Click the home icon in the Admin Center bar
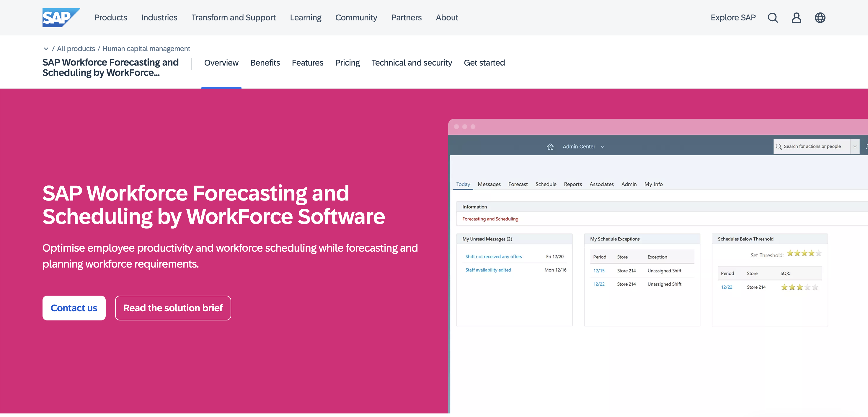 pos(551,146)
